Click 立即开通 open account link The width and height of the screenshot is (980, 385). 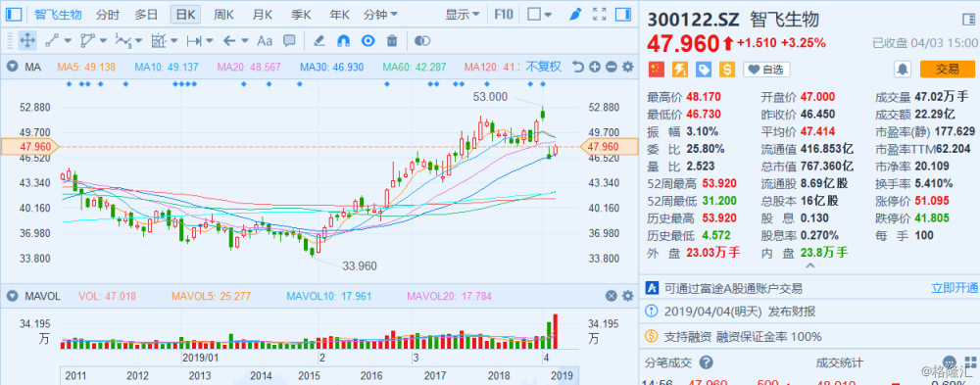click(x=955, y=288)
